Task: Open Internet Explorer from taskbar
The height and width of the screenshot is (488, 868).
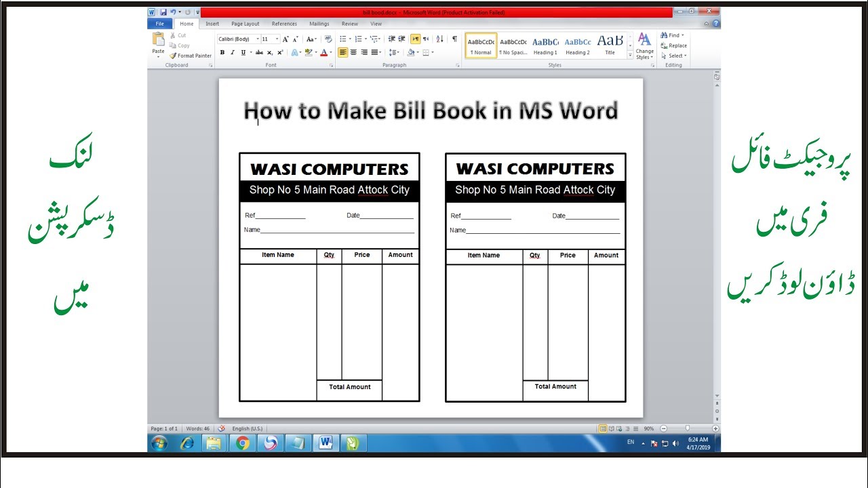Action: [186, 443]
